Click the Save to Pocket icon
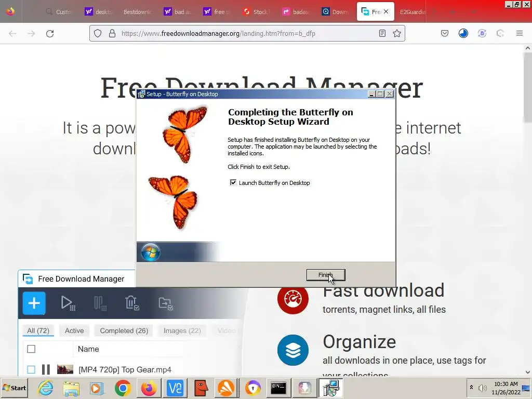Image resolution: width=532 pixels, height=399 pixels. point(445,33)
